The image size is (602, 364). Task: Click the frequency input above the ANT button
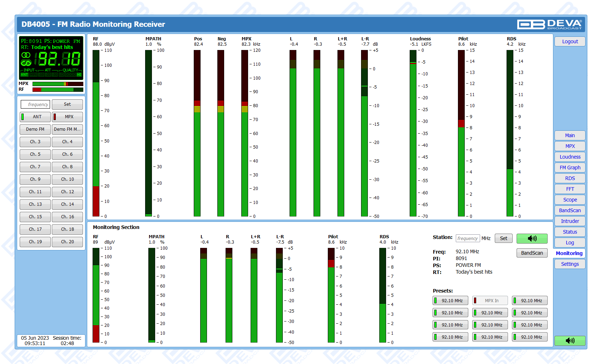pos(35,104)
